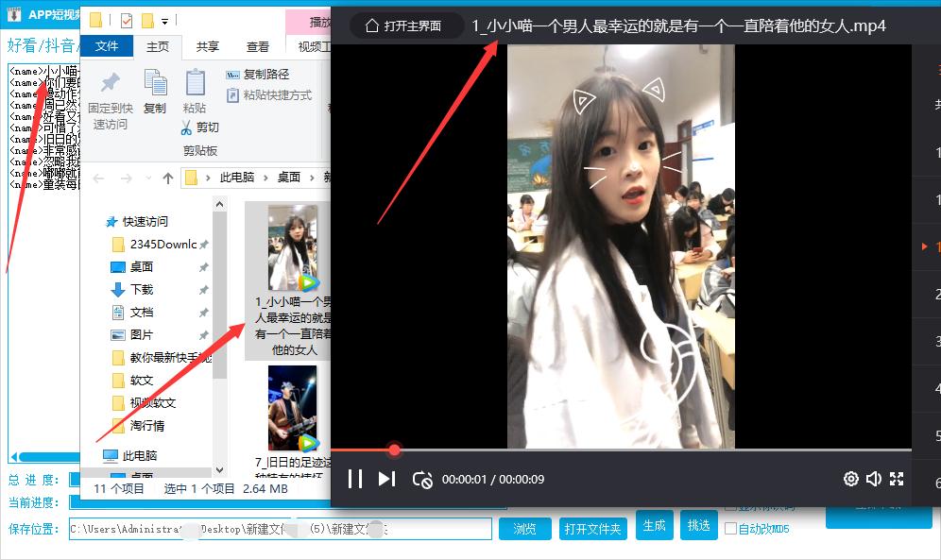Screen dimensions: 941x560
Task: Click the video picture in the player
Action: (621, 246)
